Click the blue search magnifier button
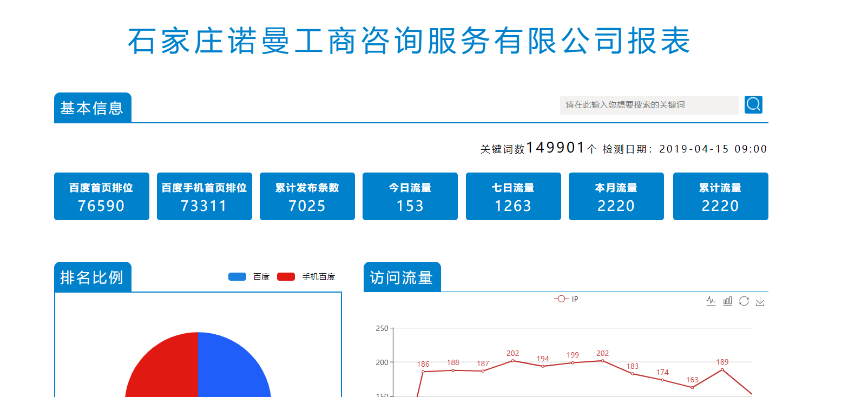 (x=753, y=104)
